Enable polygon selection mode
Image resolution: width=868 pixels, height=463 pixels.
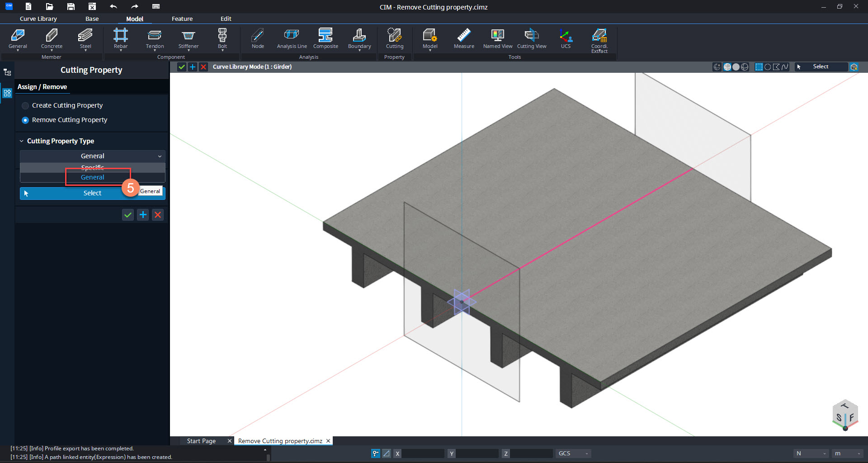(776, 67)
